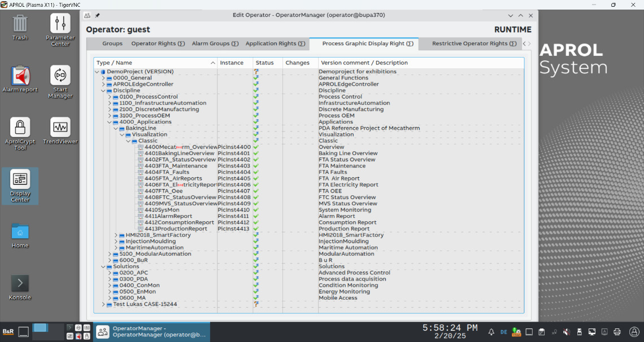
Task: Click the B&R start menu icon
Action: [8, 332]
